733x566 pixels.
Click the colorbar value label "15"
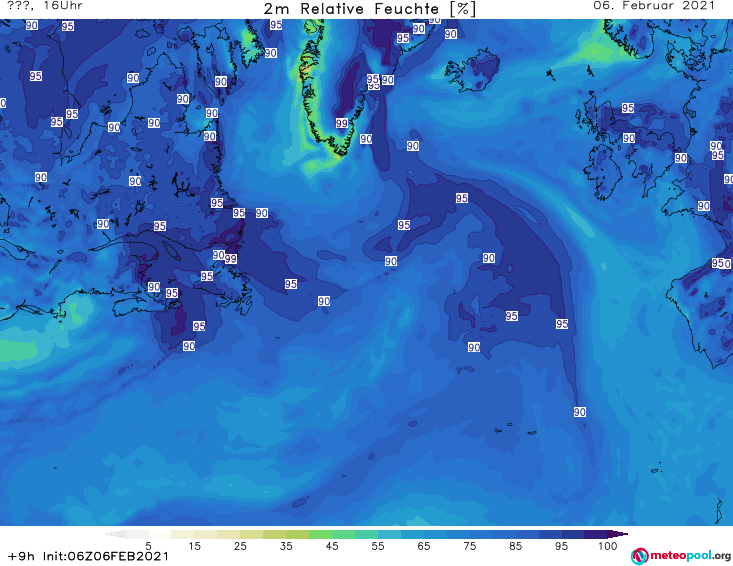[194, 546]
